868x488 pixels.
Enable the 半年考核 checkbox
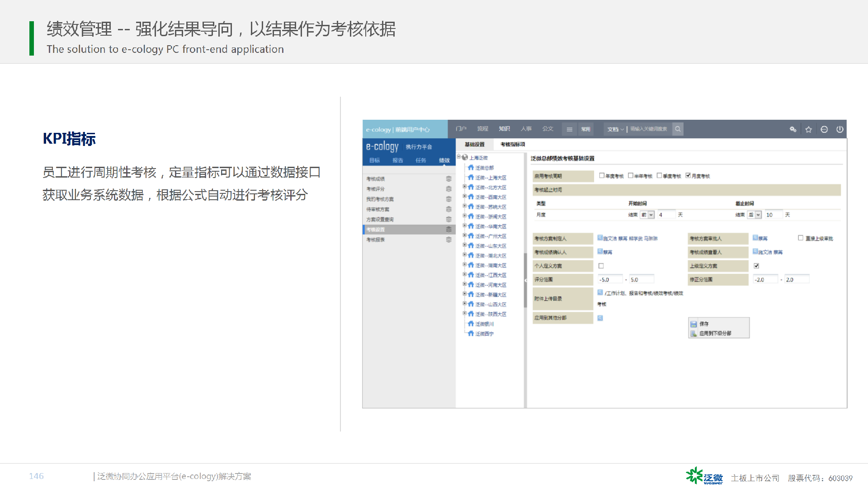tap(631, 175)
